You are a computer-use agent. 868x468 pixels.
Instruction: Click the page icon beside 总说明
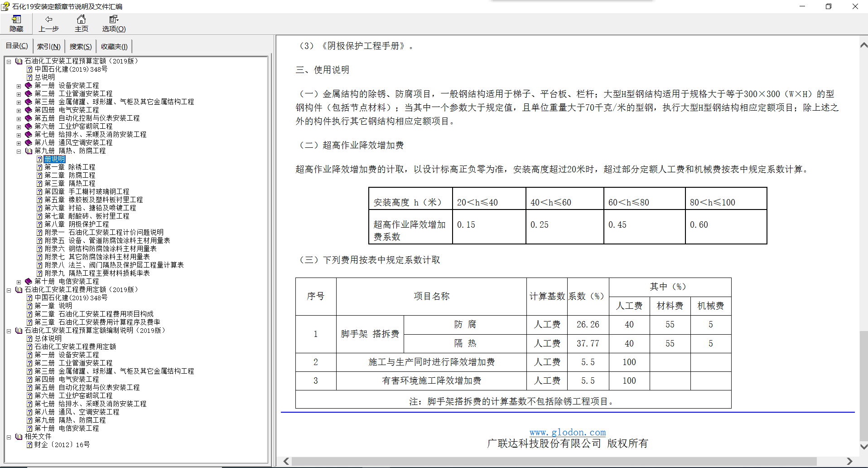click(29, 77)
